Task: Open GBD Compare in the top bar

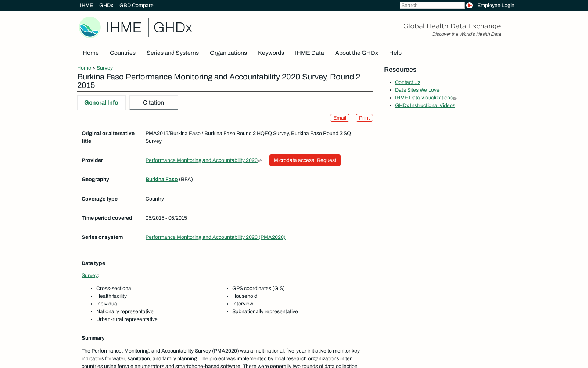Action: [136, 5]
